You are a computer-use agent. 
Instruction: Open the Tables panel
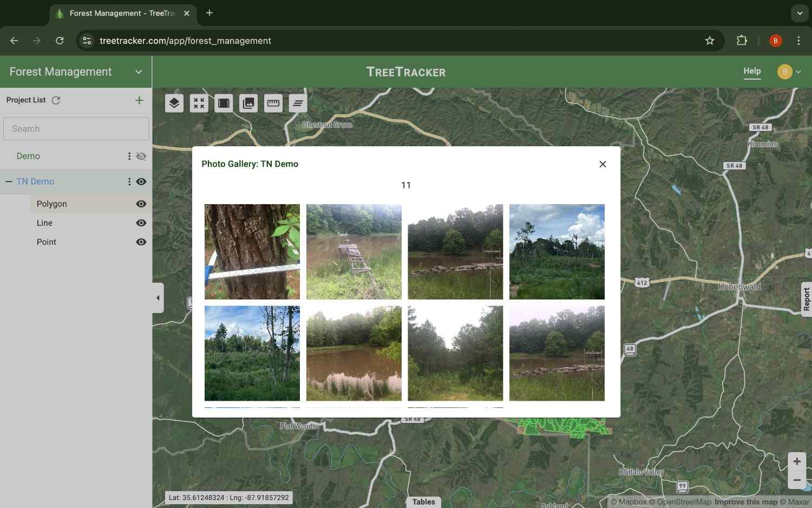click(x=423, y=502)
